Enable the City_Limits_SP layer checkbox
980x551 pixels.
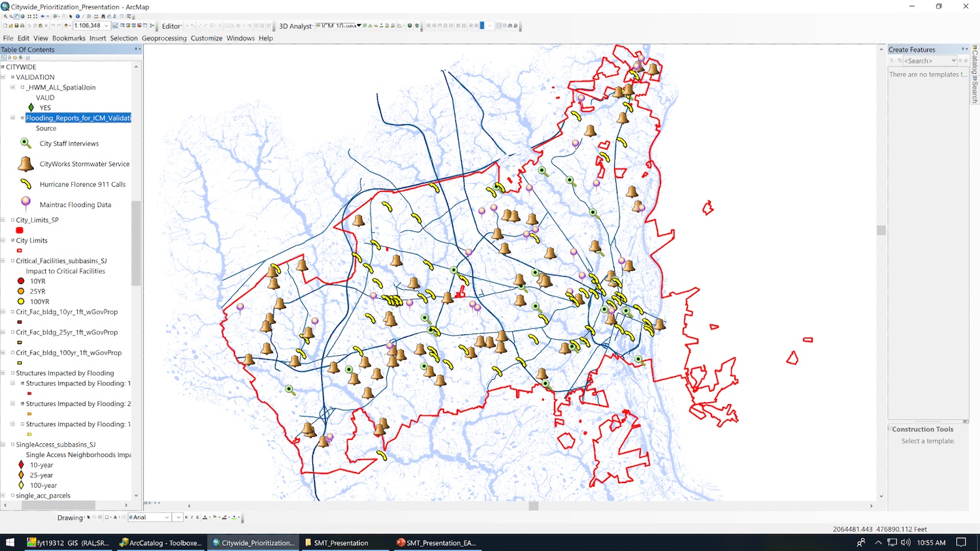click(12, 220)
